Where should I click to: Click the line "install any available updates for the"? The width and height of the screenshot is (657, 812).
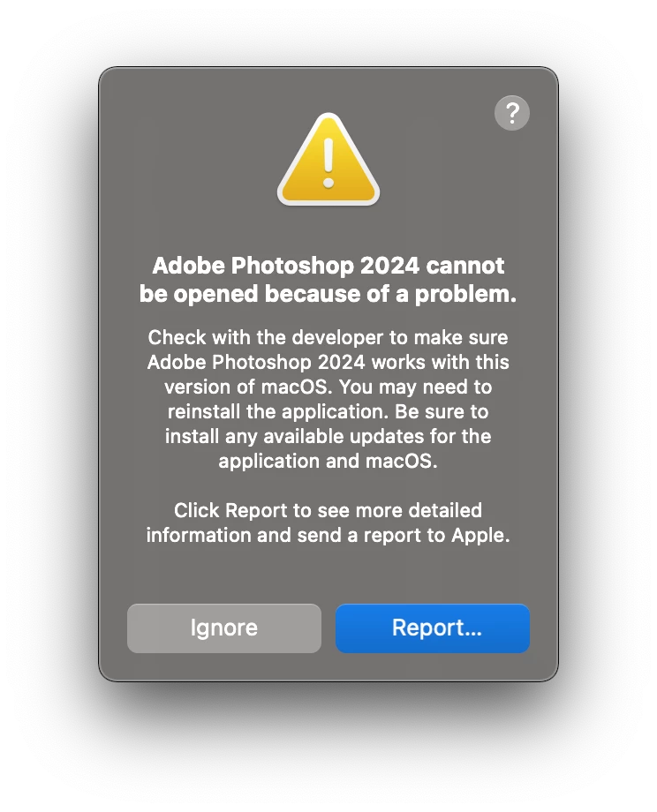point(328,437)
